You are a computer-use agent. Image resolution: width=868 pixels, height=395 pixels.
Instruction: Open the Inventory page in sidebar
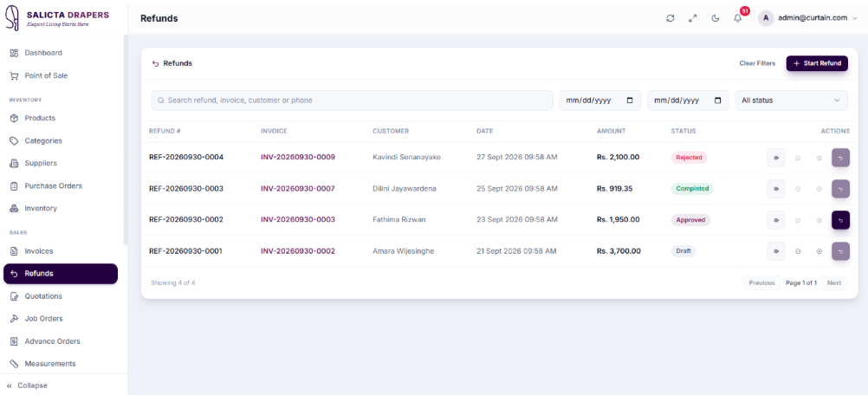coord(61,209)
